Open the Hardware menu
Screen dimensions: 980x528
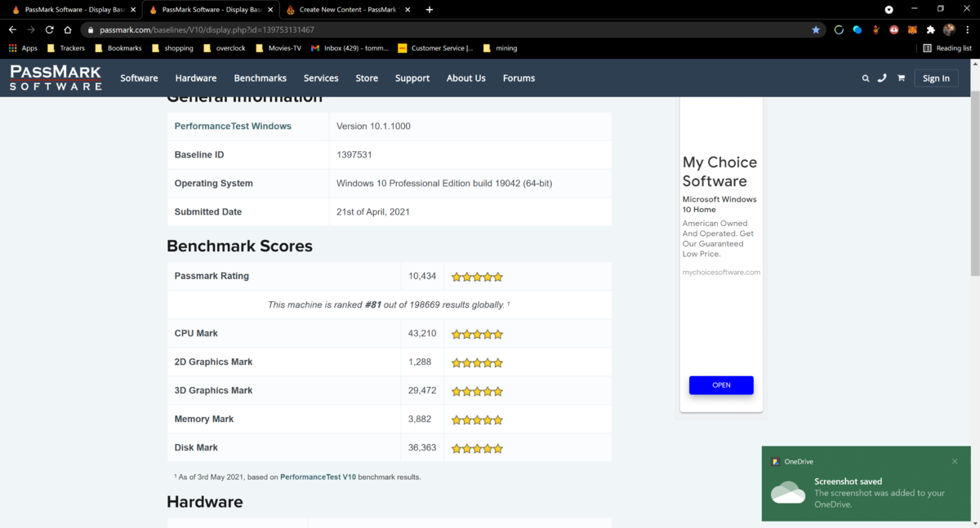[196, 78]
